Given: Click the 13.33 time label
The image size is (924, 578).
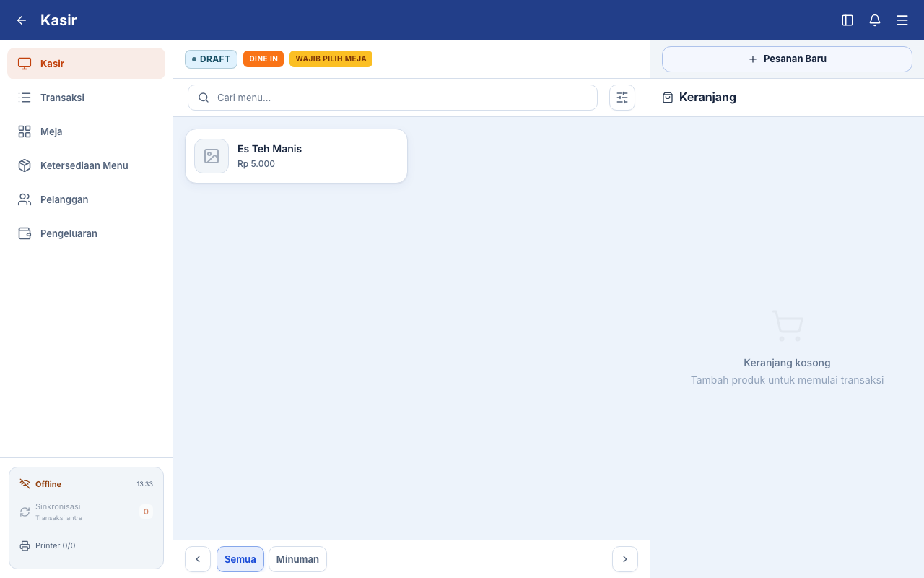Looking at the screenshot, I should click(144, 484).
